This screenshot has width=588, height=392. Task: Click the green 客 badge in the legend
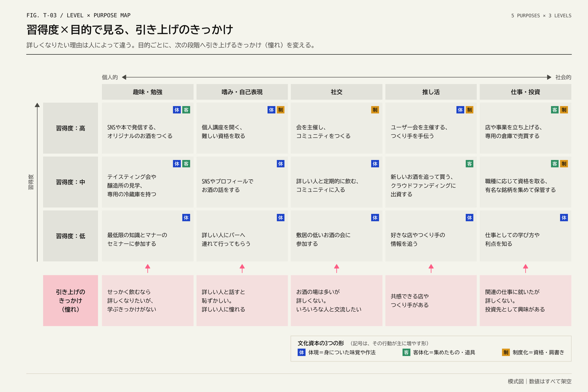[x=406, y=352]
